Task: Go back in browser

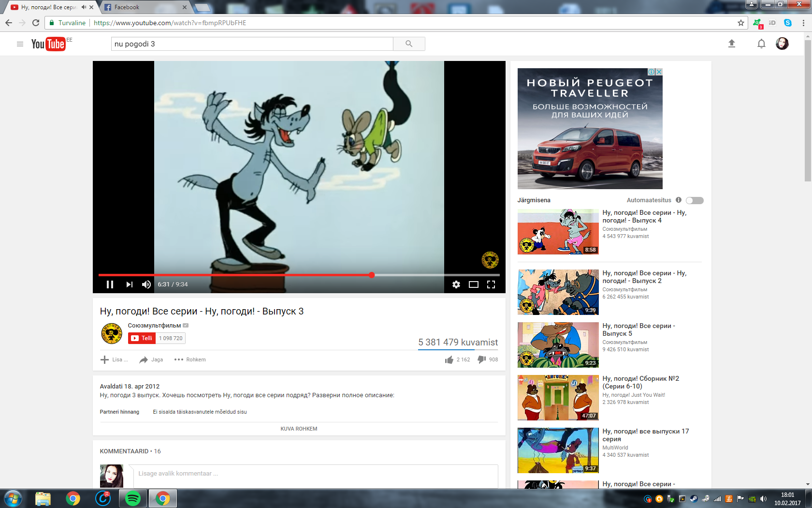Action: pos(9,23)
